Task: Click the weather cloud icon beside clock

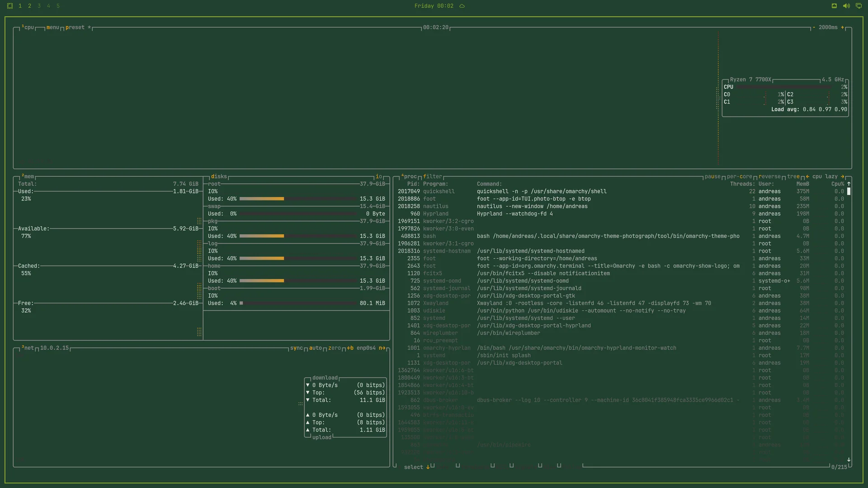Action: pyautogui.click(x=462, y=6)
